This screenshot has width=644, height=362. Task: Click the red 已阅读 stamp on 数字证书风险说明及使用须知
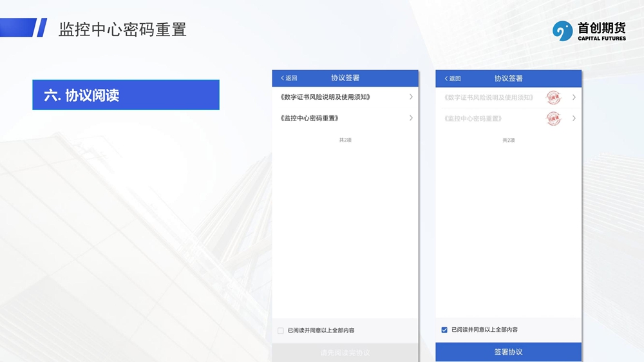[x=553, y=98]
